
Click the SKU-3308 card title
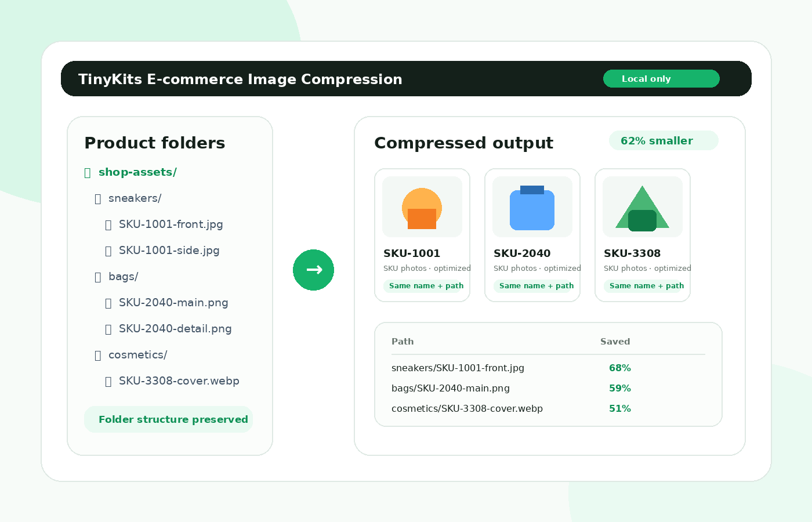pyautogui.click(x=632, y=253)
